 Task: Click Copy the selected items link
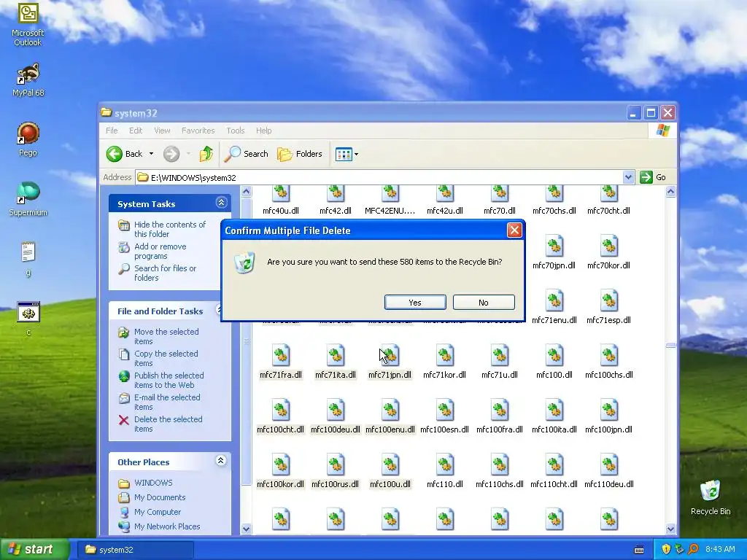click(x=166, y=358)
